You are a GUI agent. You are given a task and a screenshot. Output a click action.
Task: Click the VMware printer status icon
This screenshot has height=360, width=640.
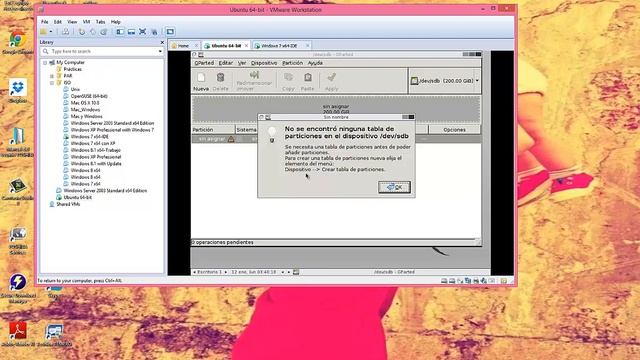[476, 281]
